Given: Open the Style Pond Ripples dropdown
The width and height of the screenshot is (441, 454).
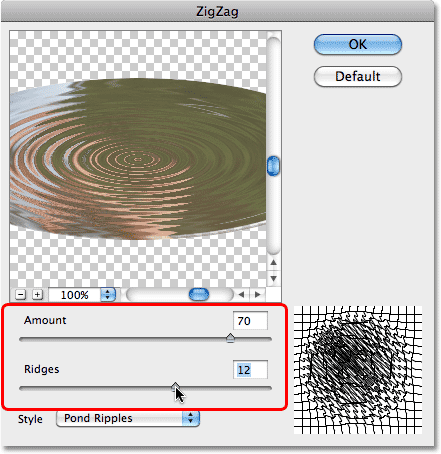Looking at the screenshot, I should (128, 418).
